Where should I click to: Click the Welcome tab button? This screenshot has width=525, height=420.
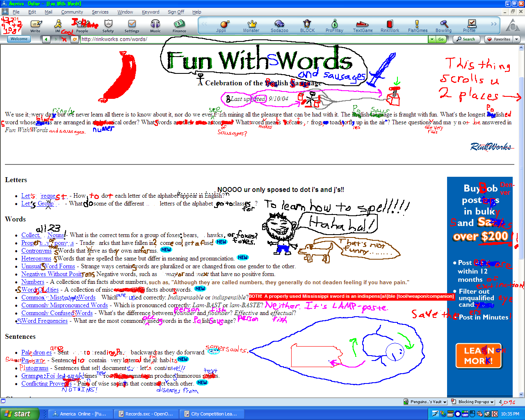(19, 39)
